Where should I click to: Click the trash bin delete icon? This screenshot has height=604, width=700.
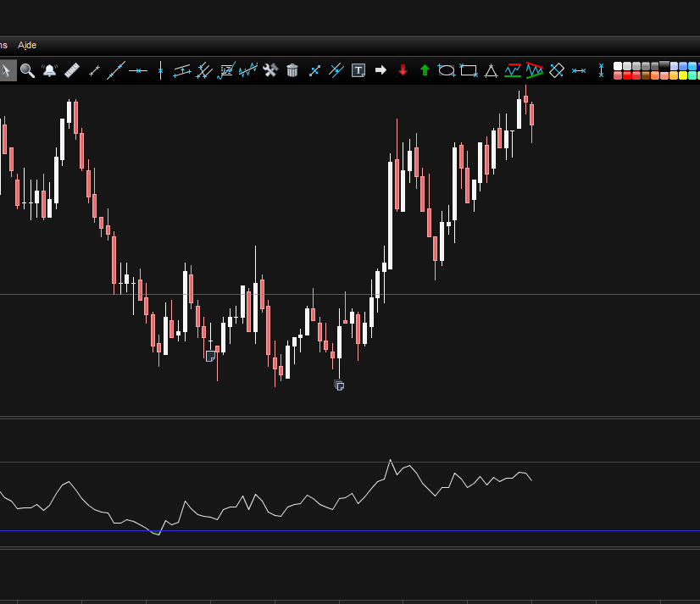click(x=292, y=70)
